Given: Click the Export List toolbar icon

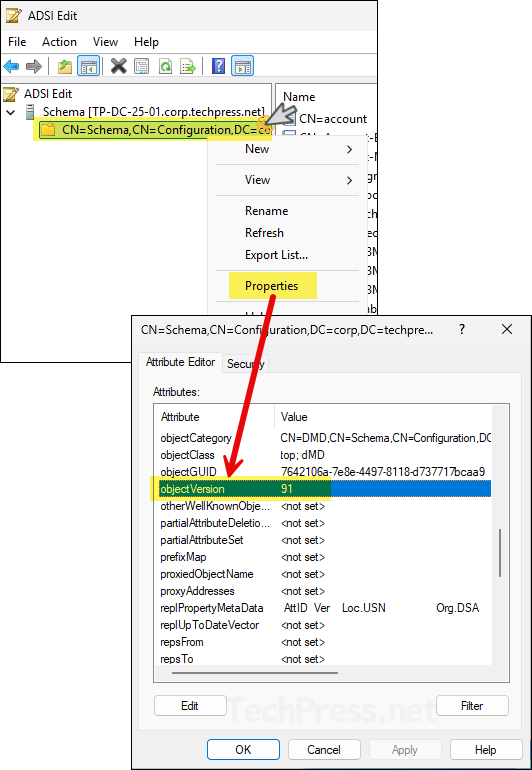Looking at the screenshot, I should [x=188, y=66].
